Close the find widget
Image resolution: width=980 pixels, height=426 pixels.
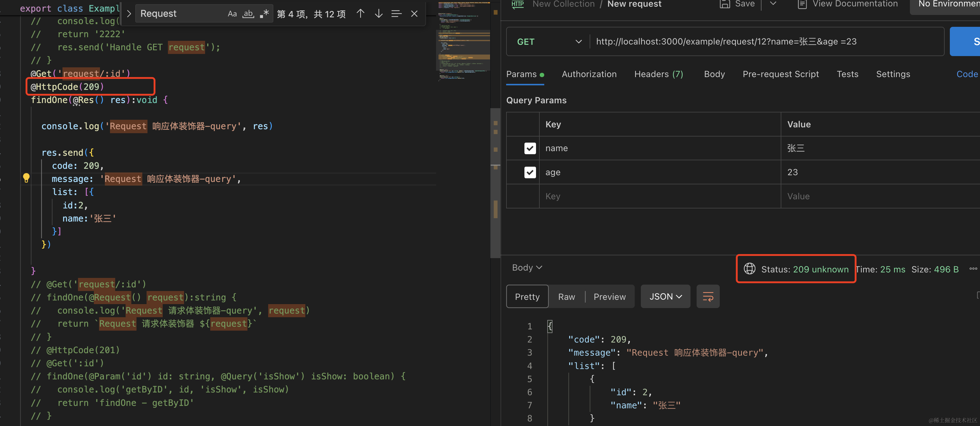[x=414, y=14]
